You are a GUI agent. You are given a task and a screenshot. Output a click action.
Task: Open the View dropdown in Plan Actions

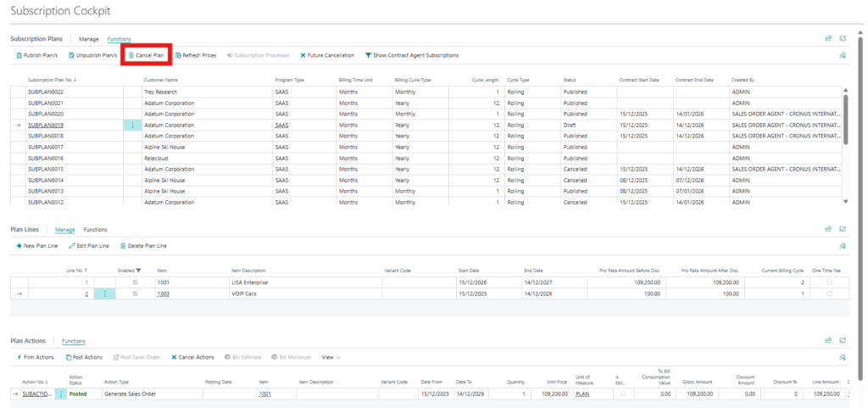pos(331,357)
